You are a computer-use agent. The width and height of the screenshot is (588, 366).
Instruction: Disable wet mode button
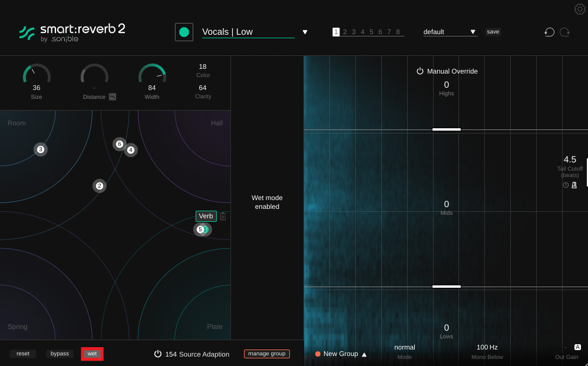tap(93, 354)
